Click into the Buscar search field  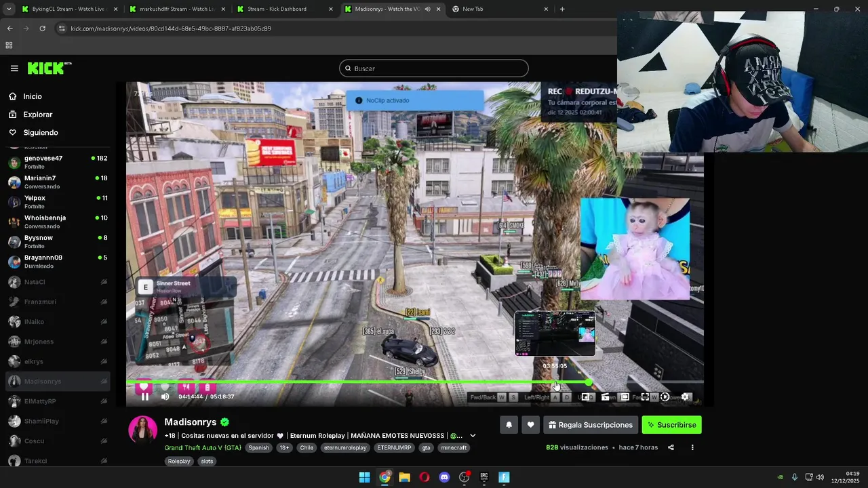pos(434,68)
